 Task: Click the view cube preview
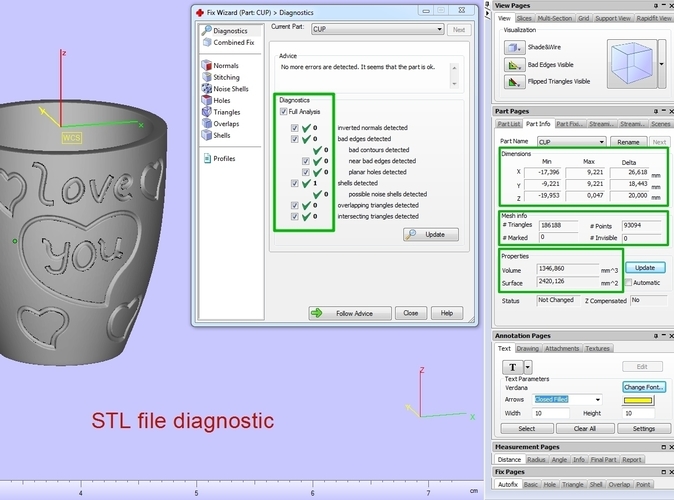[x=631, y=64]
